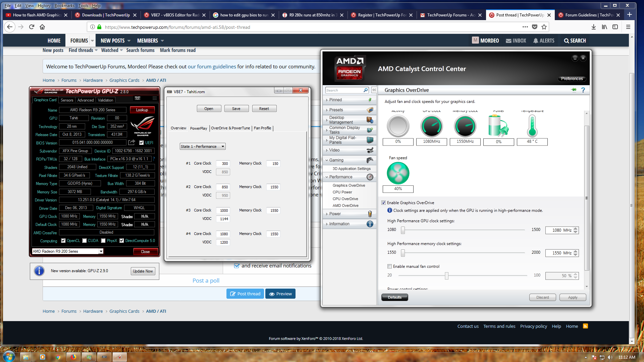644x362 pixels.
Task: Click the RSS feed icon in forum footer
Action: click(x=585, y=326)
